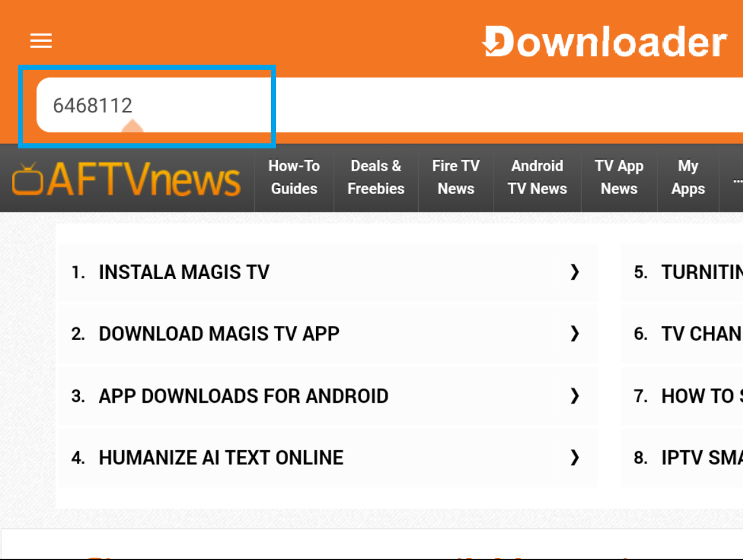Viewport: 743px width, 560px height.
Task: Open the hamburger navigation menu
Action: [x=41, y=41]
